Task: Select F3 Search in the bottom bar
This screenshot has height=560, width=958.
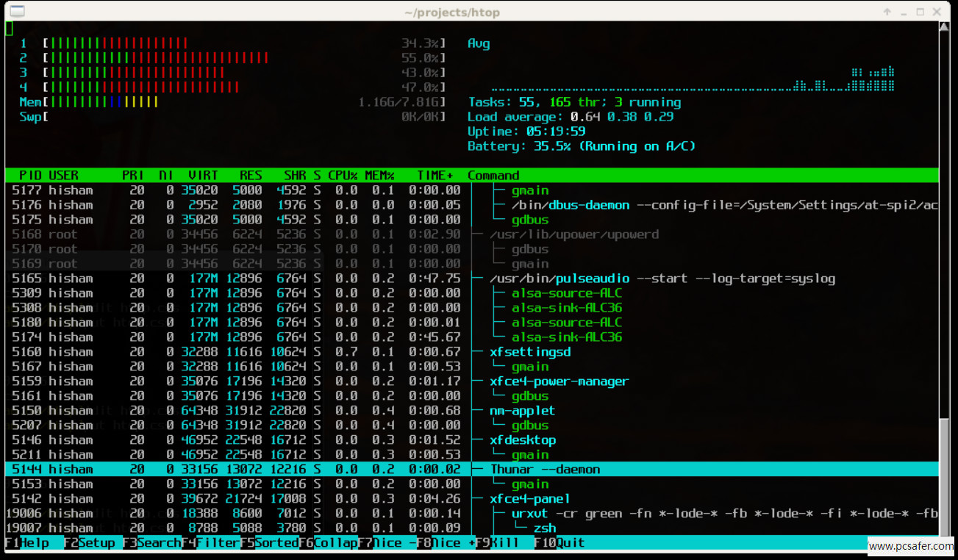Action: [151, 543]
